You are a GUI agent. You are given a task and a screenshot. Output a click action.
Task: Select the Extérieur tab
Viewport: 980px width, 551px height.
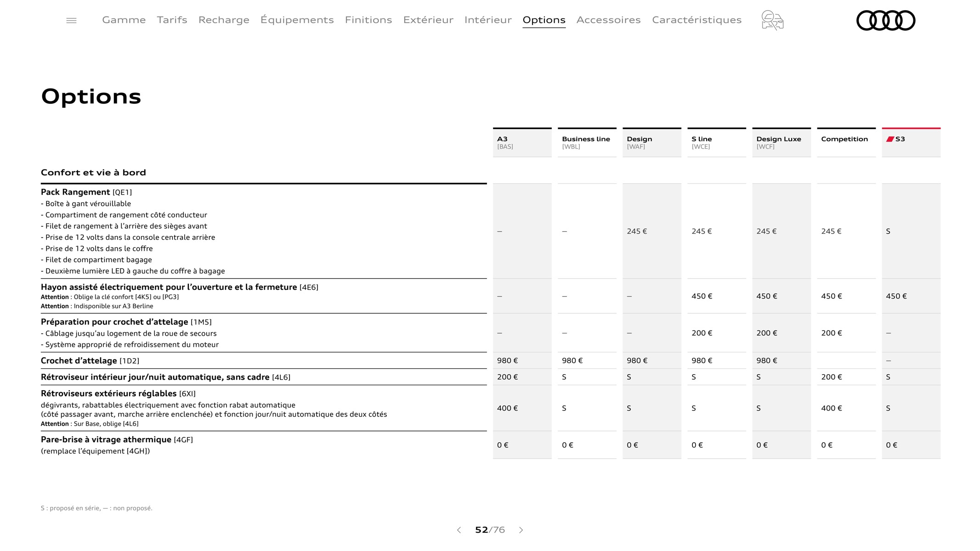(428, 20)
